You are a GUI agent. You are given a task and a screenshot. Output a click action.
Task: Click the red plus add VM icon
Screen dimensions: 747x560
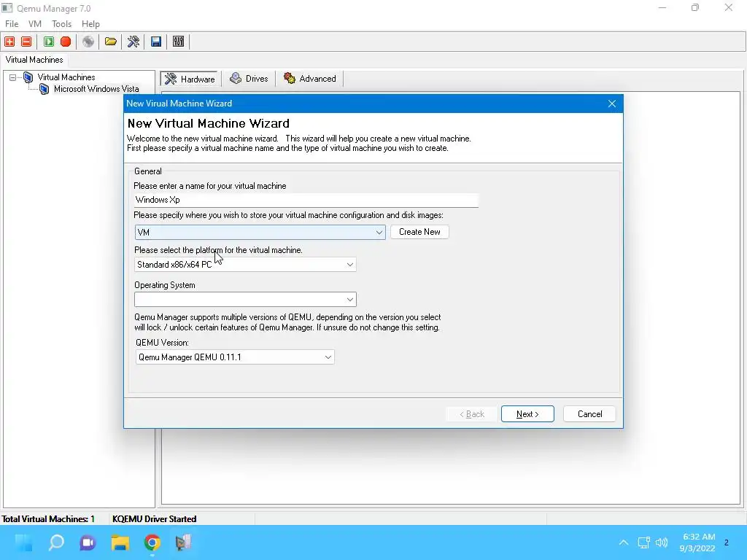9,42
